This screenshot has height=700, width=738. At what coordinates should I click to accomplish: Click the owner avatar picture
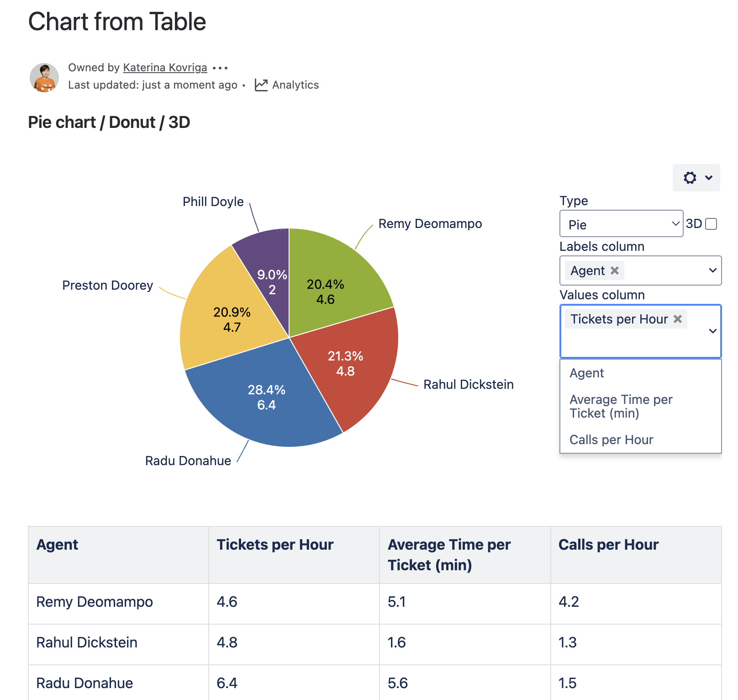tap(44, 77)
